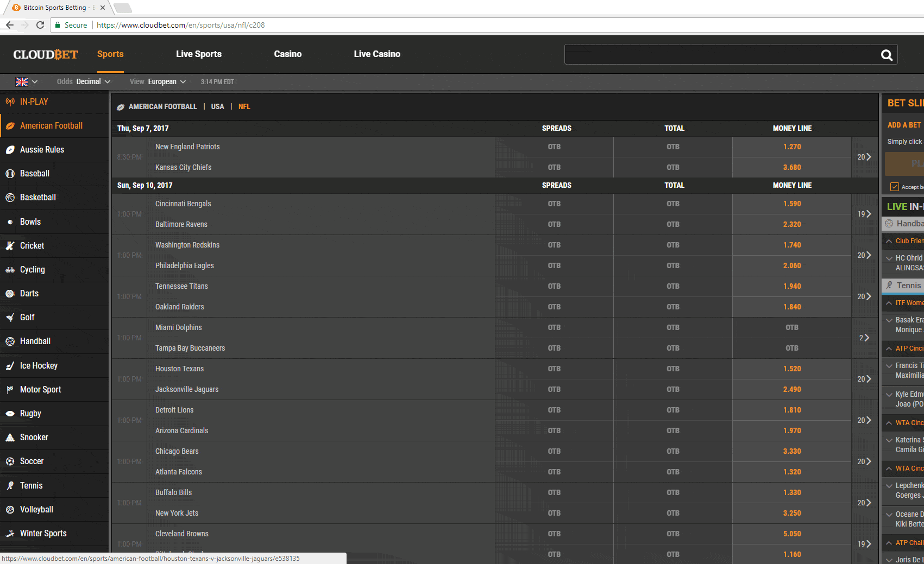
Task: Click the Motor Sport flag icon
Action: tap(10, 390)
